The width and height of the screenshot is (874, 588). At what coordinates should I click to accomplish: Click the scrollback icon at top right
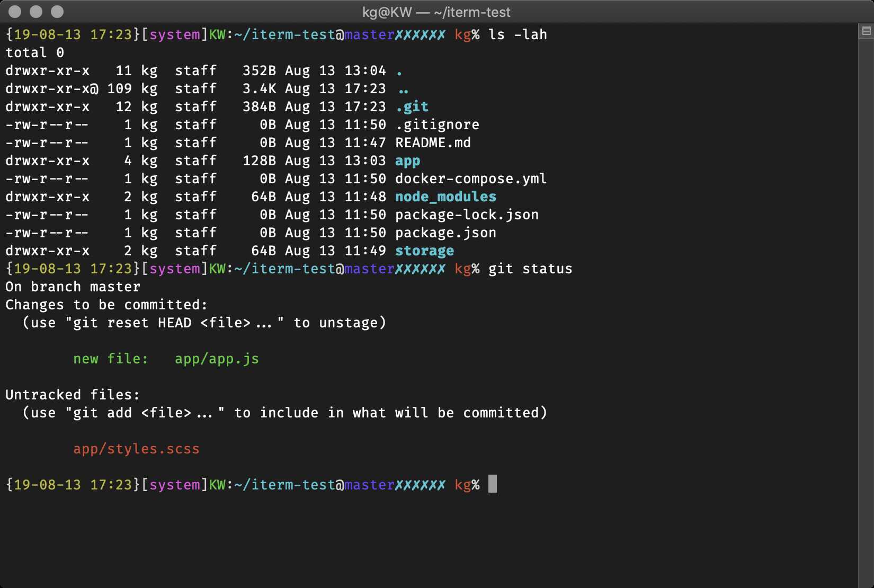[x=866, y=31]
